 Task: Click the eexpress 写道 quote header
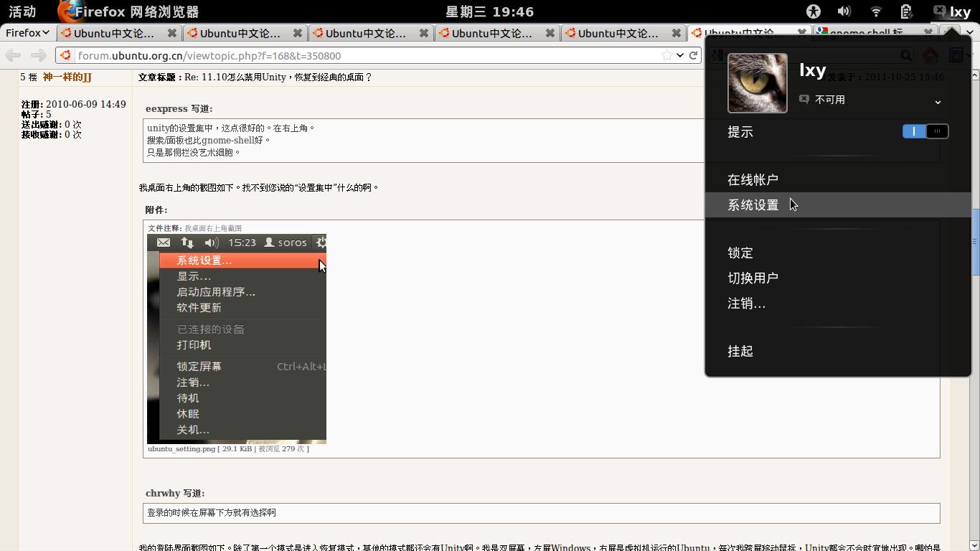point(179,108)
